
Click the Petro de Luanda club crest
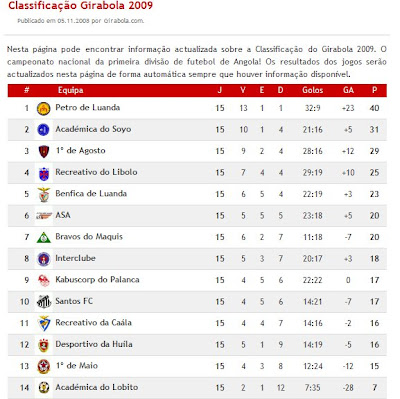[44, 108]
